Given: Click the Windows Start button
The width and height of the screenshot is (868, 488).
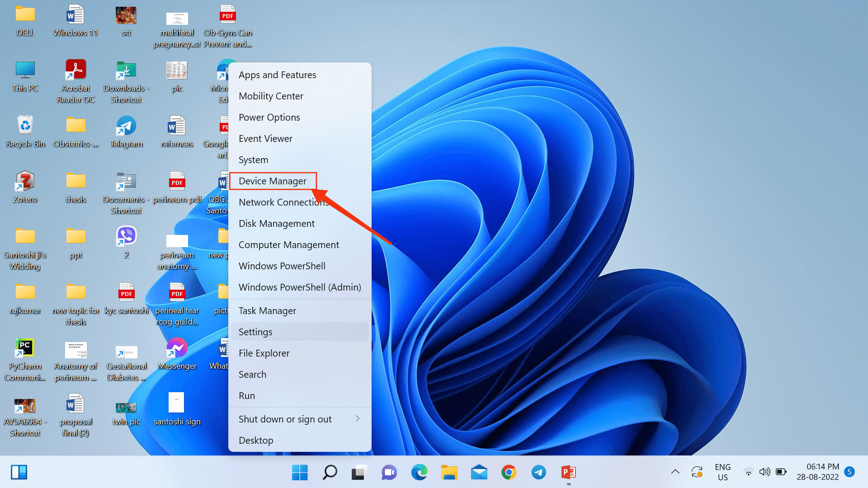Looking at the screenshot, I should (x=300, y=473).
